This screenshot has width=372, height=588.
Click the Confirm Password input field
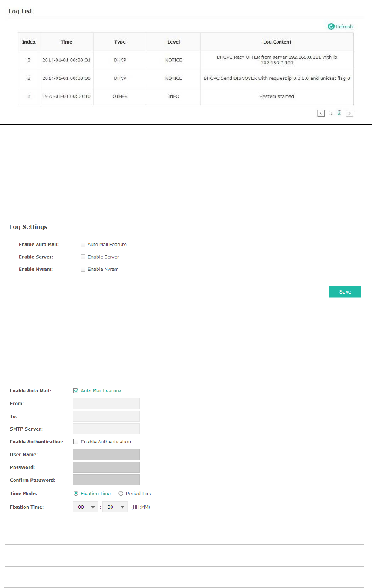(x=106, y=480)
